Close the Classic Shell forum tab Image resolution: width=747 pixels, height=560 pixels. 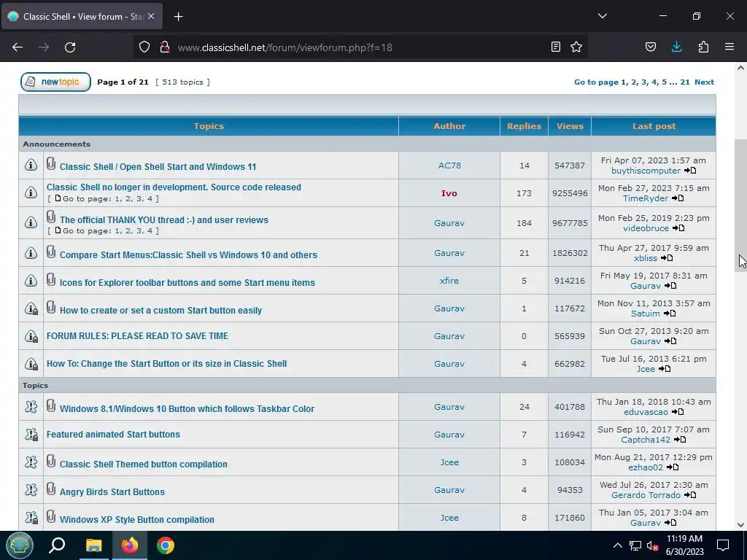[151, 16]
